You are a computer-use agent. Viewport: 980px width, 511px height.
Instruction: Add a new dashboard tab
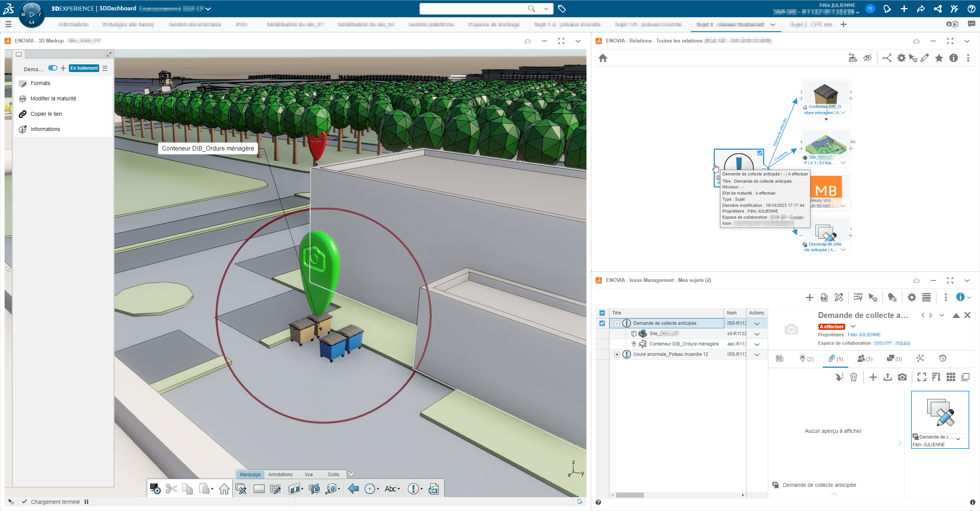[843, 25]
